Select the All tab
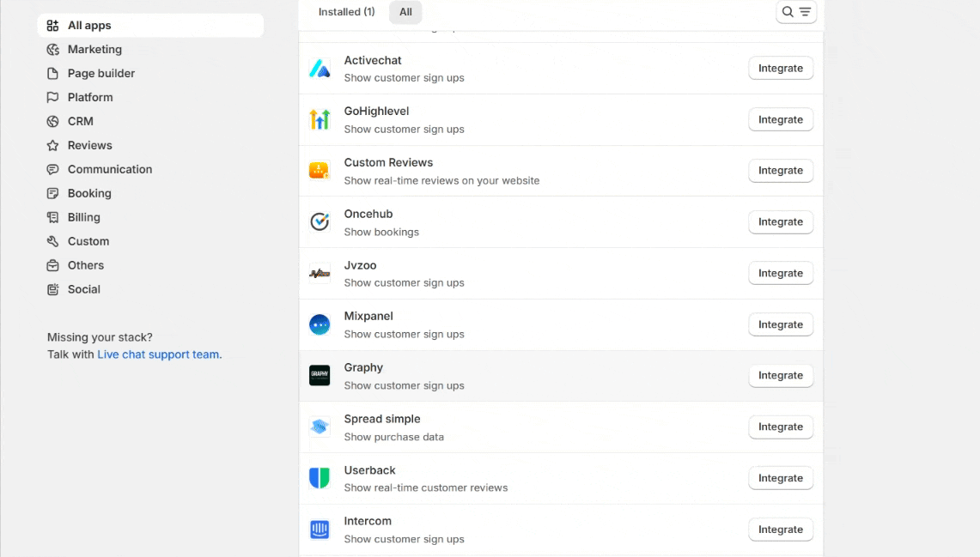The height and width of the screenshot is (557, 980). (x=405, y=12)
